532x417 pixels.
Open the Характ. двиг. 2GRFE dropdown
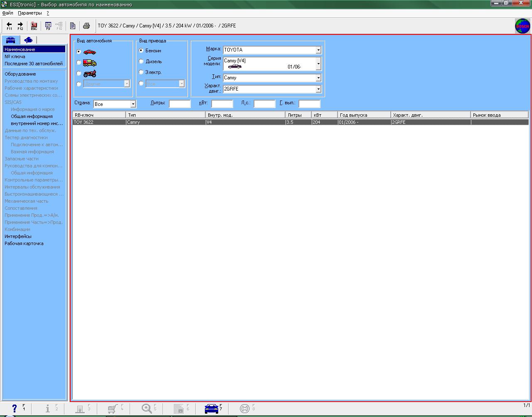318,89
